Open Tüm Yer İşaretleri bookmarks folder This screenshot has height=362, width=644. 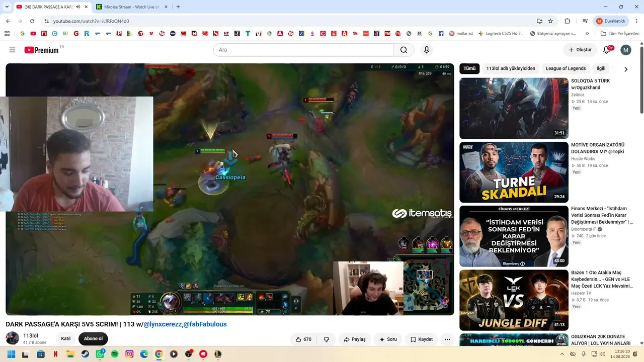620,34
